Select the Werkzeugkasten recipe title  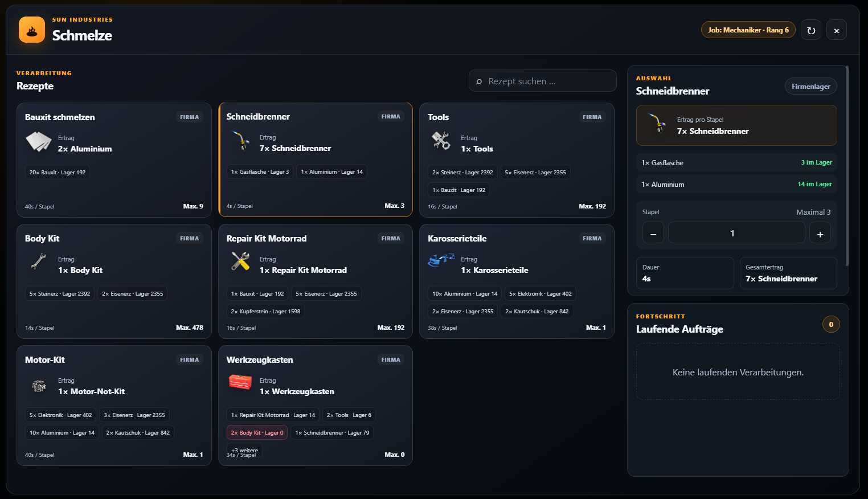(x=260, y=360)
